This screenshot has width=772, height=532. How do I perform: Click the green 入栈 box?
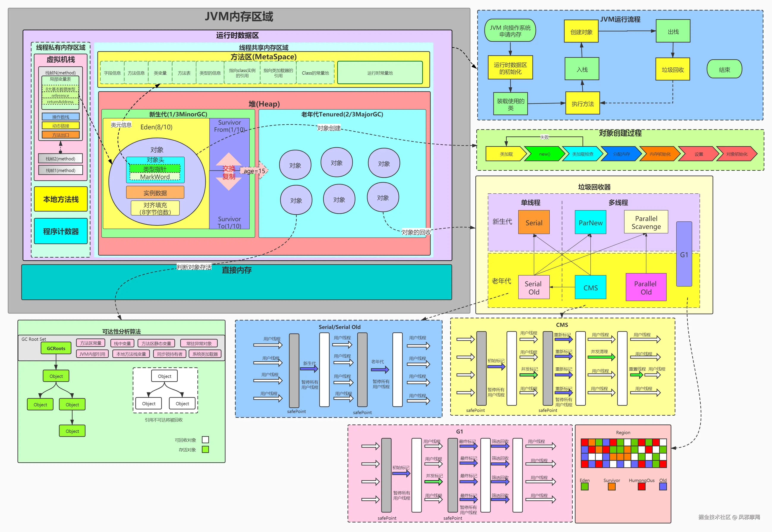582,69
